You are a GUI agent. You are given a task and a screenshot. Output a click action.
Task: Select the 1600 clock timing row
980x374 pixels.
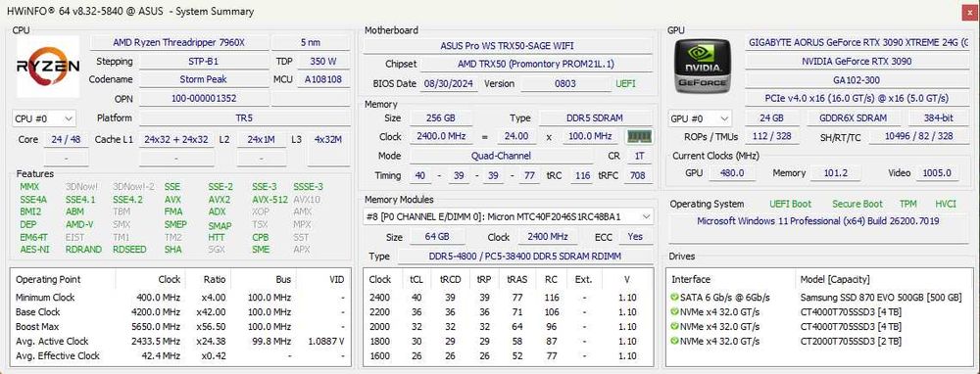508,356
